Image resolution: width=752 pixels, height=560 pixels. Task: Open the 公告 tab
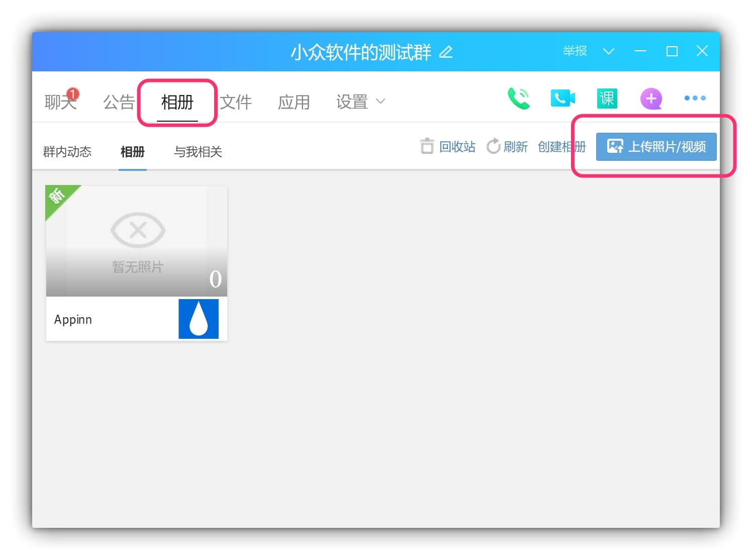coord(119,102)
